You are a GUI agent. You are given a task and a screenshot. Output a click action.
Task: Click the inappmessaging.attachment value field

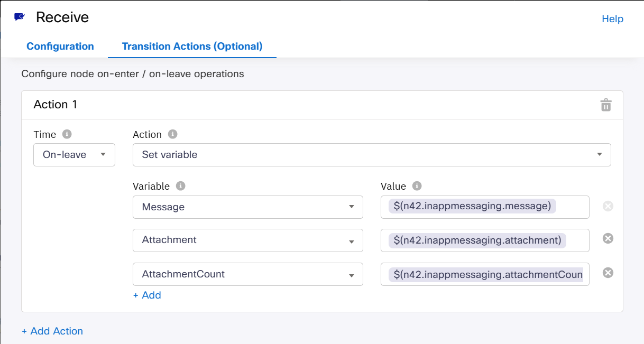tap(484, 240)
